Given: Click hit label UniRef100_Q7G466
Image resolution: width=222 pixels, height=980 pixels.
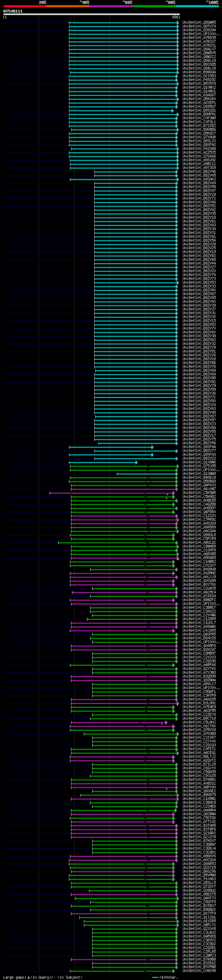Looking at the screenshot, I should [199, 156].
